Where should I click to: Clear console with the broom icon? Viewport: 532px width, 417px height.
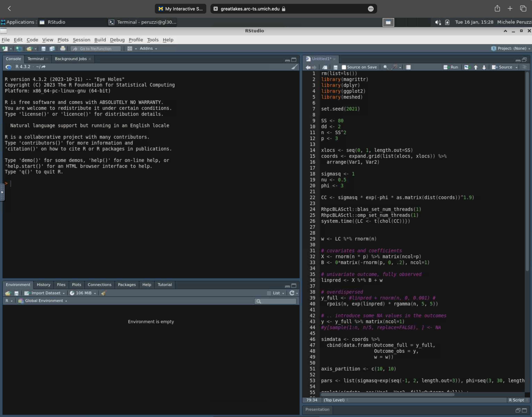pyautogui.click(x=295, y=67)
